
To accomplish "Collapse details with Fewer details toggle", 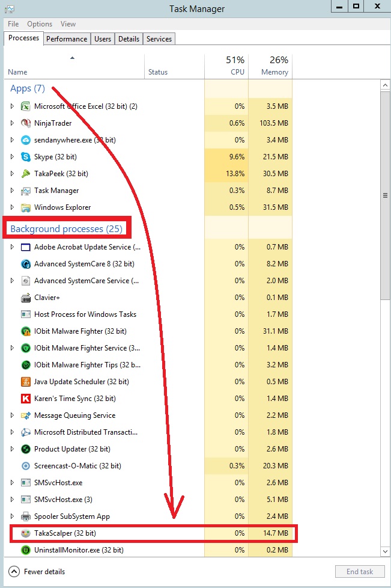I will tap(38, 572).
